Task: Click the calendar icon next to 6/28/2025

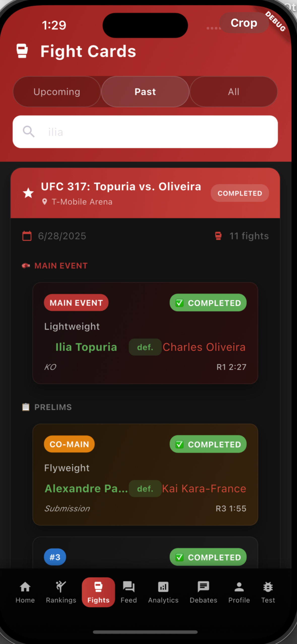Action: click(27, 236)
